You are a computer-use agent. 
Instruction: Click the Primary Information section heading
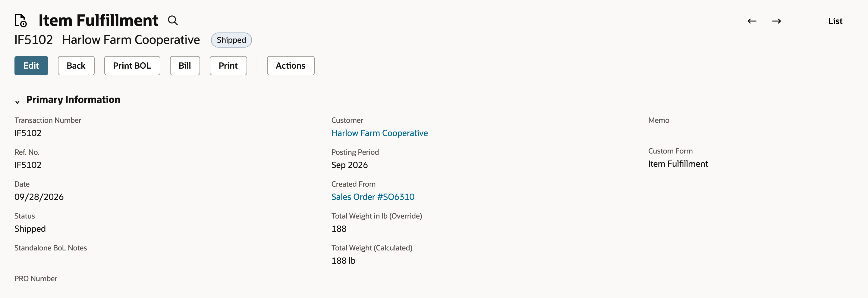click(x=73, y=100)
